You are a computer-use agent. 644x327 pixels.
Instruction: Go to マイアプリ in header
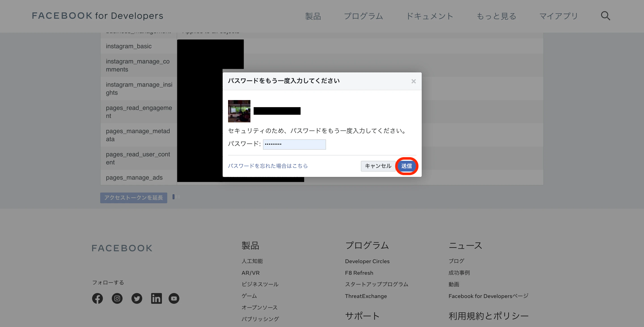coord(559,16)
